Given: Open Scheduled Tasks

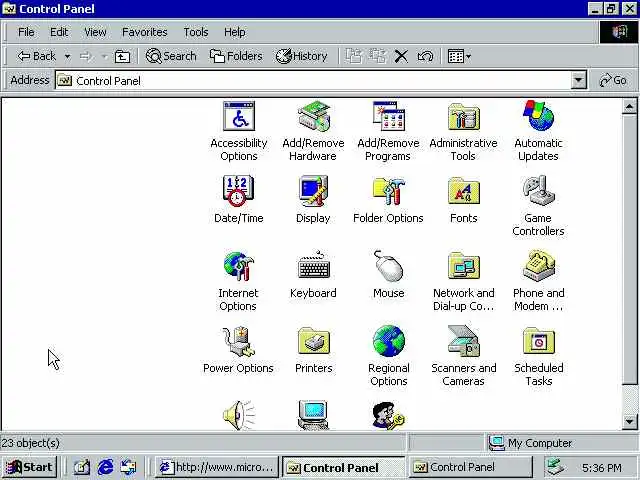Looking at the screenshot, I should point(538,356).
